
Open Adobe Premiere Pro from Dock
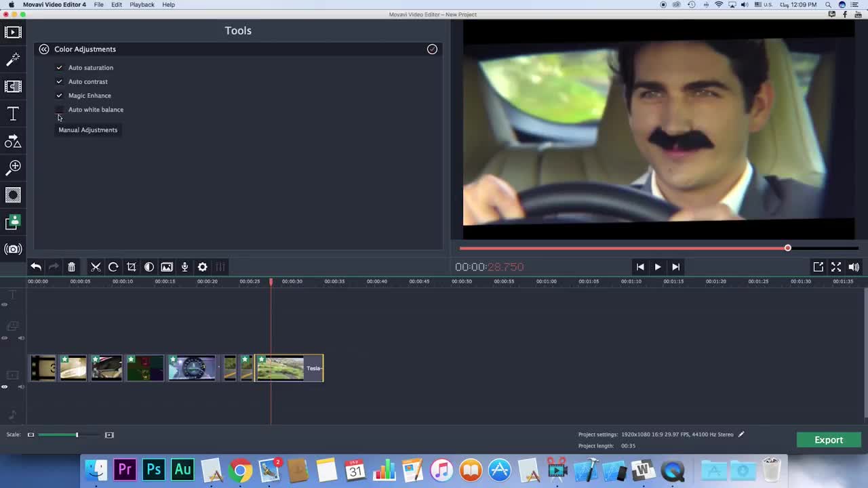[x=125, y=470]
